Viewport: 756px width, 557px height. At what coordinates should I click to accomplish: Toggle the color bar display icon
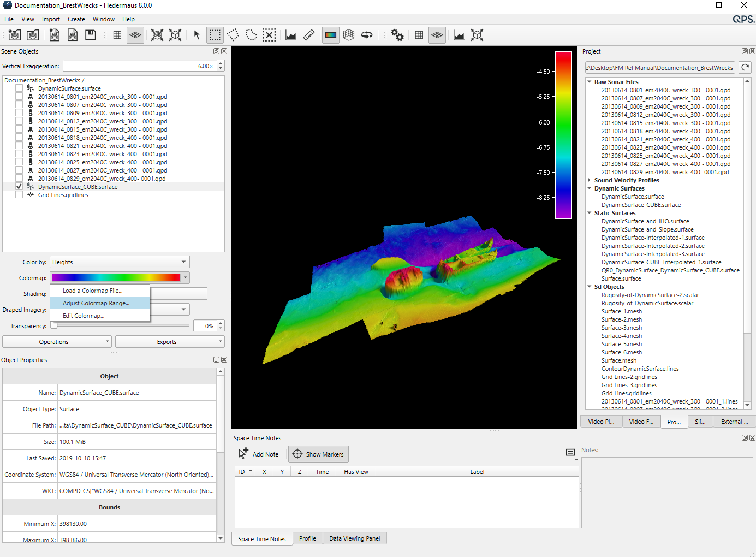coord(331,35)
